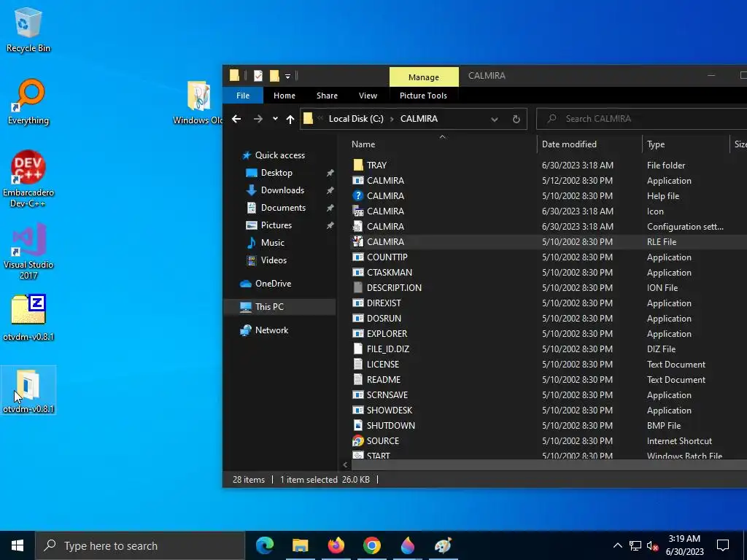Go forward in File Explorer

pos(258,119)
